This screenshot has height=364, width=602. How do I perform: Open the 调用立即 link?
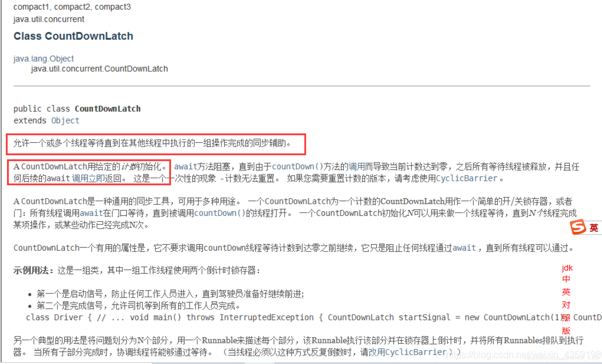pos(88,178)
